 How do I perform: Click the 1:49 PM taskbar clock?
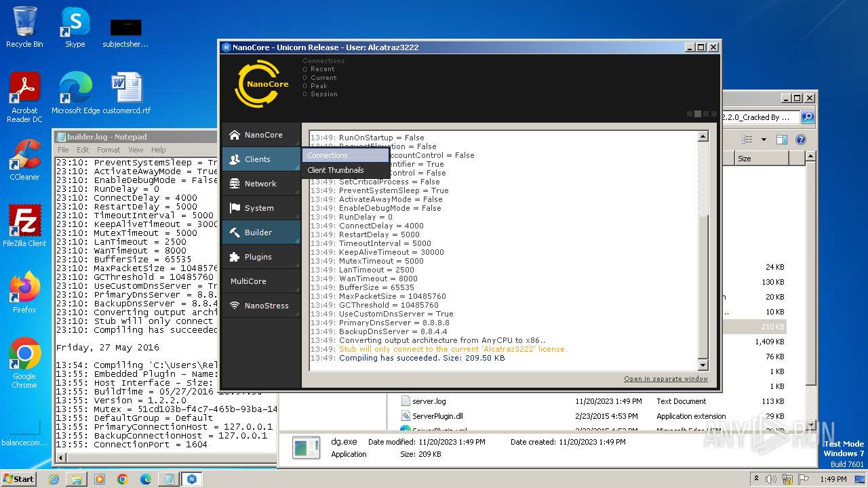(832, 479)
